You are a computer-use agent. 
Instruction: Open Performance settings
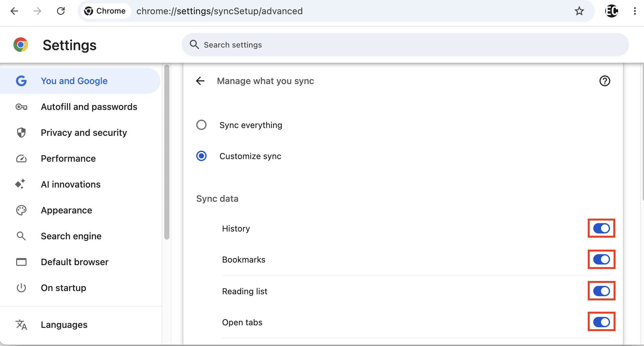pos(80,158)
